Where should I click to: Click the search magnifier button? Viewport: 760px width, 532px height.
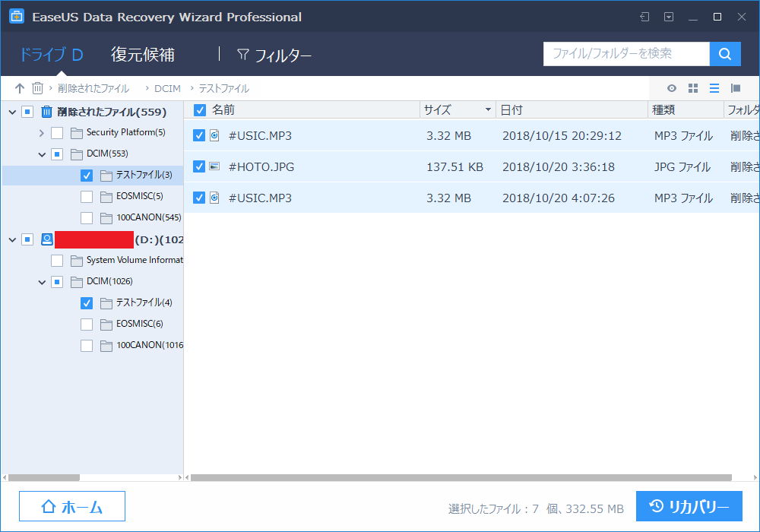pos(724,54)
